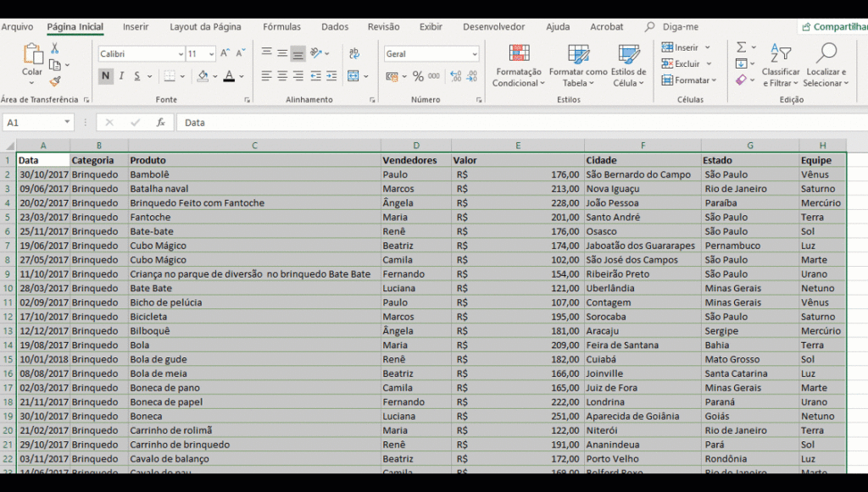This screenshot has width=868, height=492.
Task: Select row 5 header
Action: (x=8, y=218)
